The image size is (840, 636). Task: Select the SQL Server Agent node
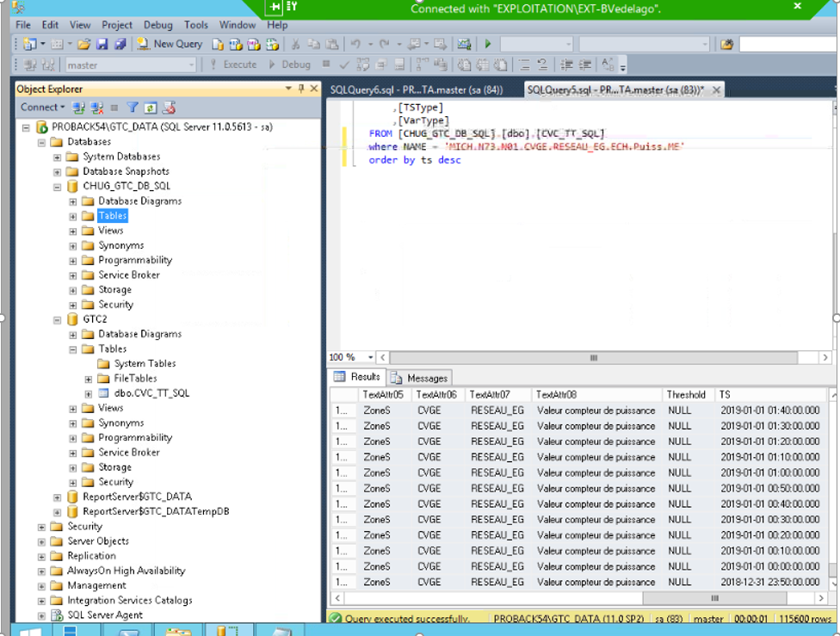tap(105, 614)
